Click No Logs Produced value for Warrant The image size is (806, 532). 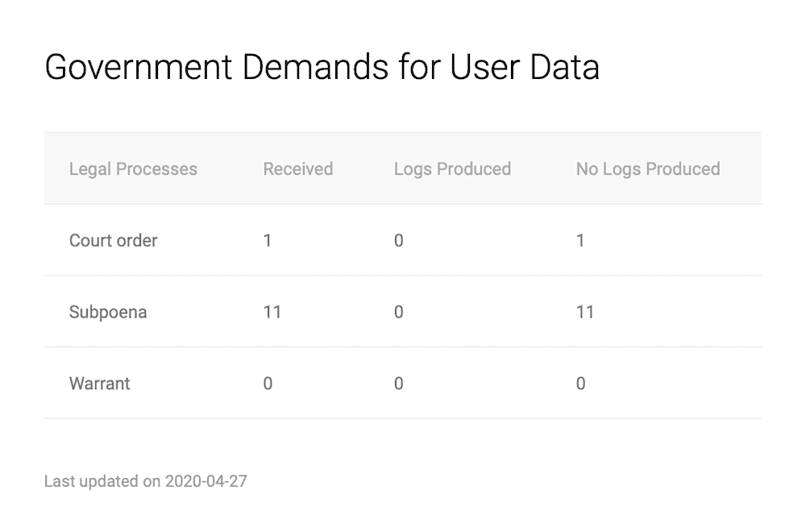pos(580,384)
